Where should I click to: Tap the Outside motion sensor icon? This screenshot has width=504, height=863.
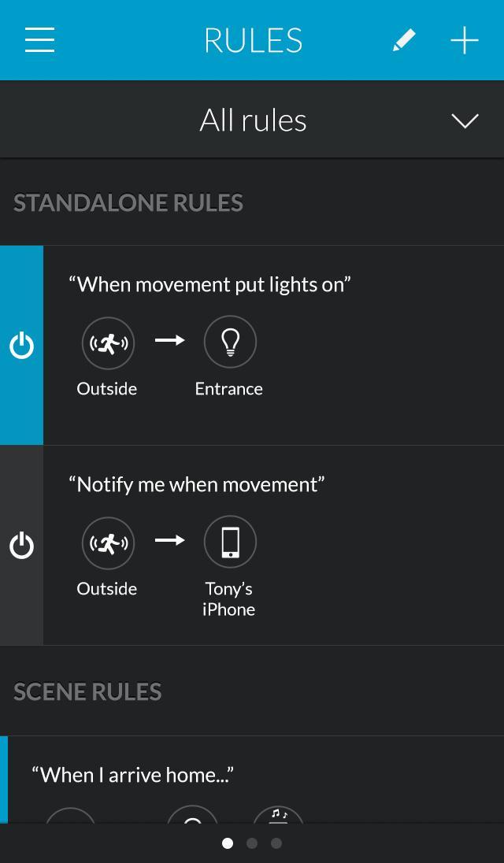pos(108,343)
